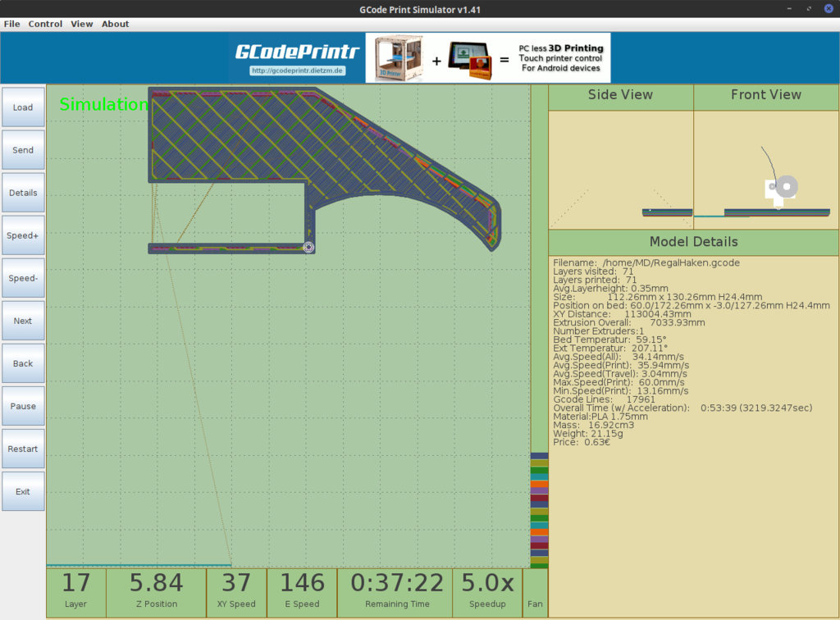Toggle the Fan status box
Image resolution: width=840 pixels, height=620 pixels.
(535, 593)
